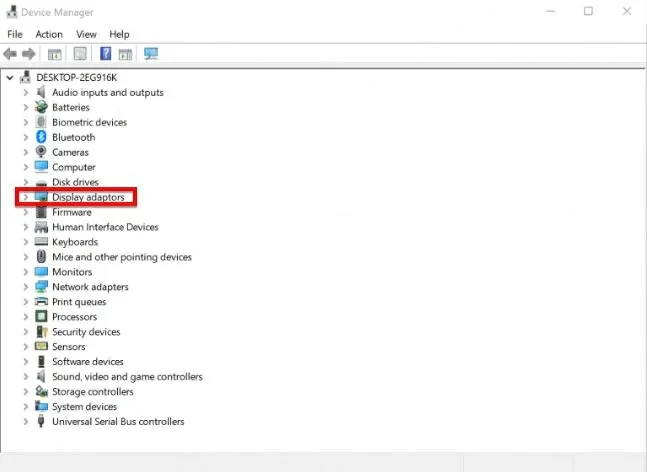The height and width of the screenshot is (472, 647).
Task: Click the Action pane toolbar icon beside Help
Action: pos(125,54)
